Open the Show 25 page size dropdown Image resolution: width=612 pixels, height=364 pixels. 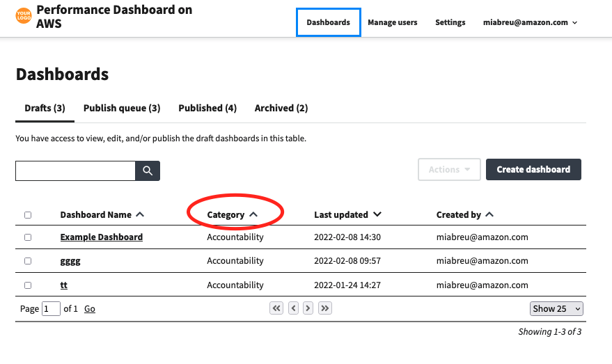click(x=556, y=308)
